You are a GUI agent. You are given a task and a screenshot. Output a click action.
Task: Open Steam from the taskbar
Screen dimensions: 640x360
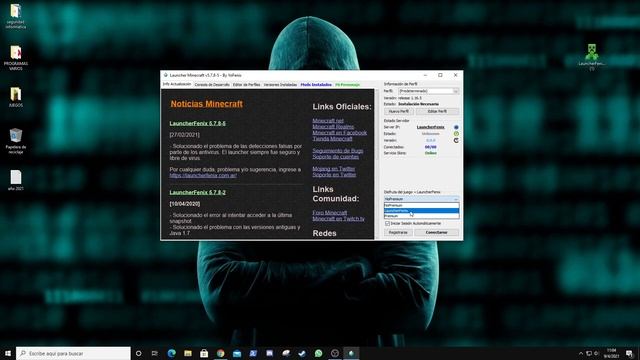click(302, 353)
